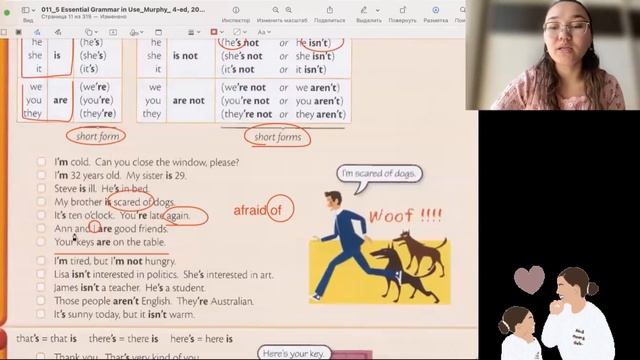Viewport: 640px width, 360px height.
Task: Expand the highlight color chevron next to pen
Action: click(x=378, y=10)
